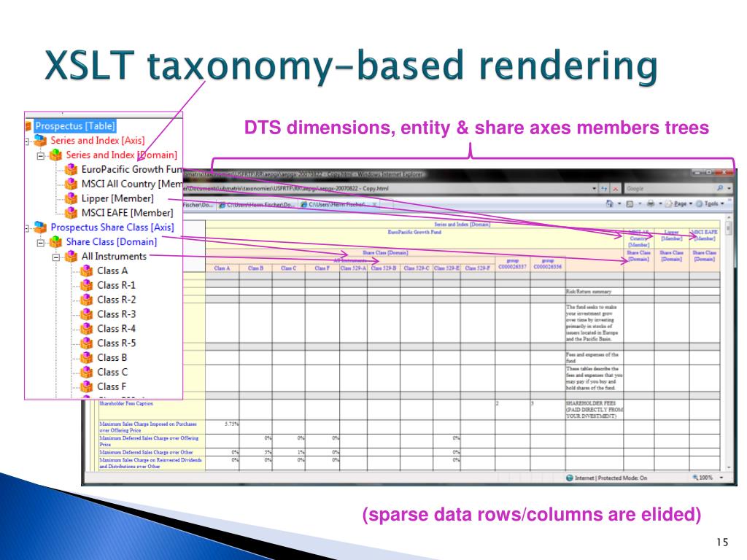The height and width of the screenshot is (560, 747).
Task: Collapse the Share Class [Domain] node
Action: point(41,243)
